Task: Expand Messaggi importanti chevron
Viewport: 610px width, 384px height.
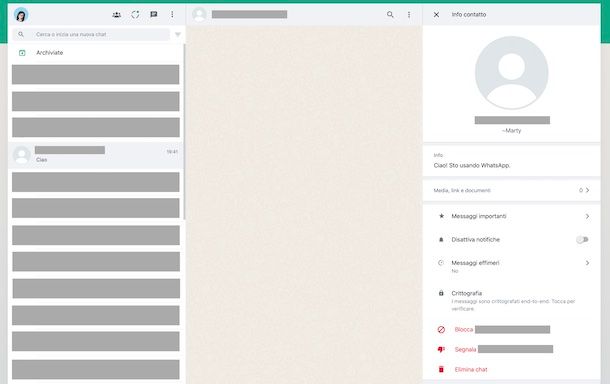Action: click(587, 216)
